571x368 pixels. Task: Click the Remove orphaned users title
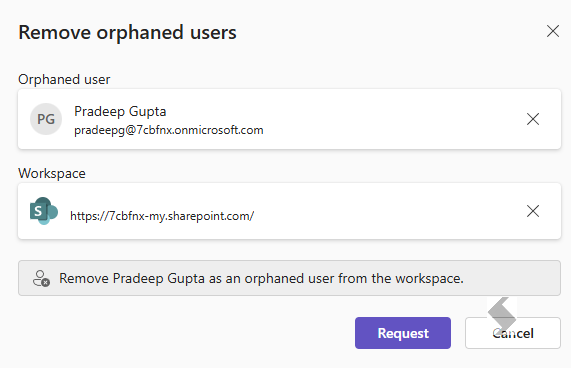127,32
